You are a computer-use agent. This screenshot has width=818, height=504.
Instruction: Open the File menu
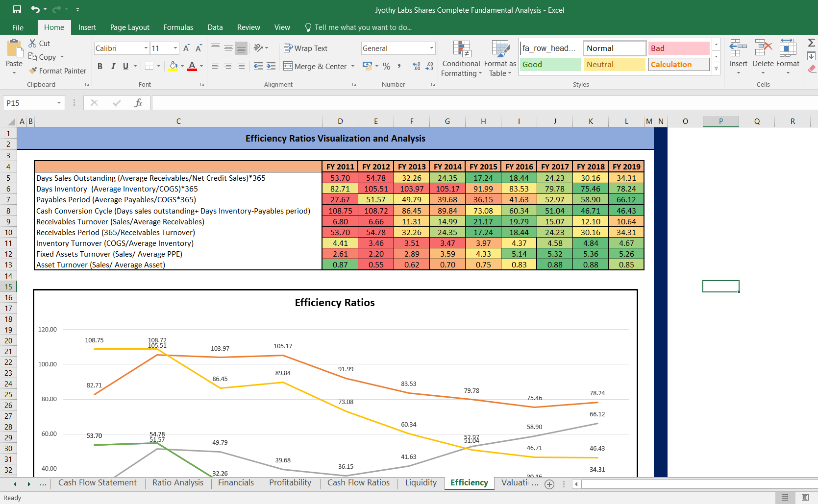(x=18, y=27)
